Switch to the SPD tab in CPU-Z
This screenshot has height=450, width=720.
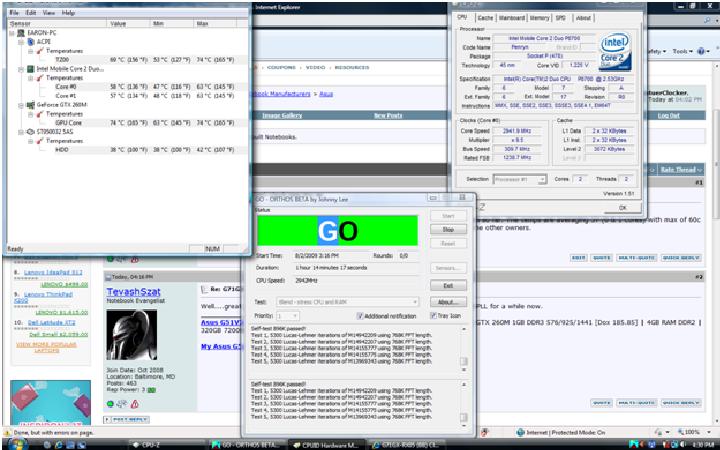pyautogui.click(x=561, y=18)
